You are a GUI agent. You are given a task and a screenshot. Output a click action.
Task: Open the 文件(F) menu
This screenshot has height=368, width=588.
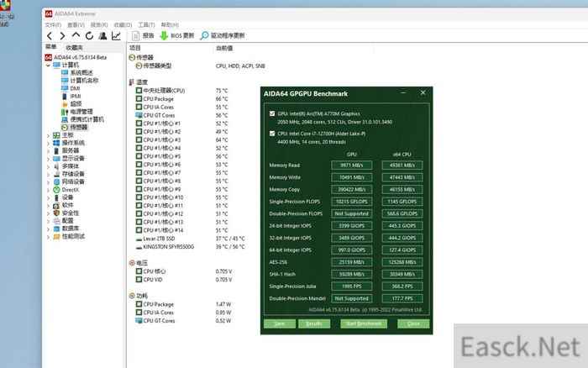click(53, 24)
